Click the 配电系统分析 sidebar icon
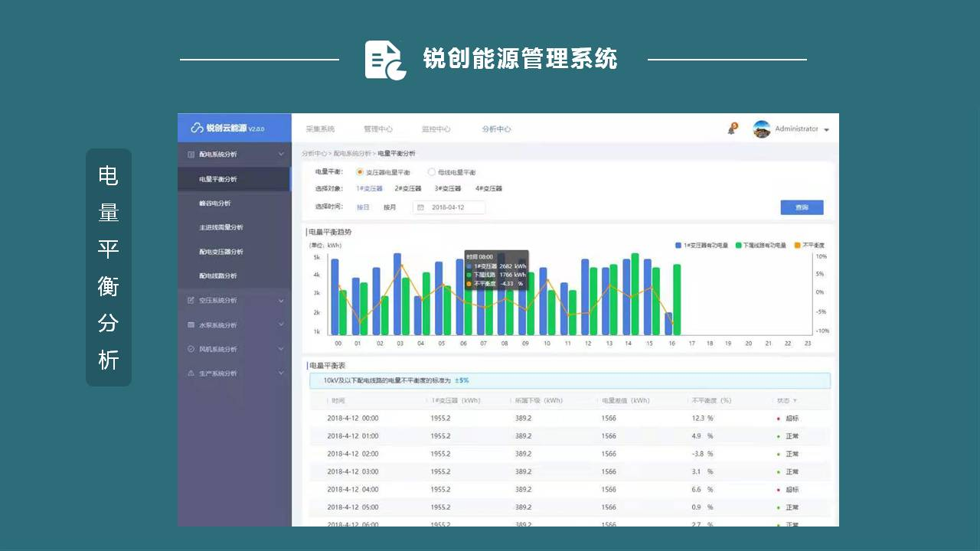 click(191, 155)
